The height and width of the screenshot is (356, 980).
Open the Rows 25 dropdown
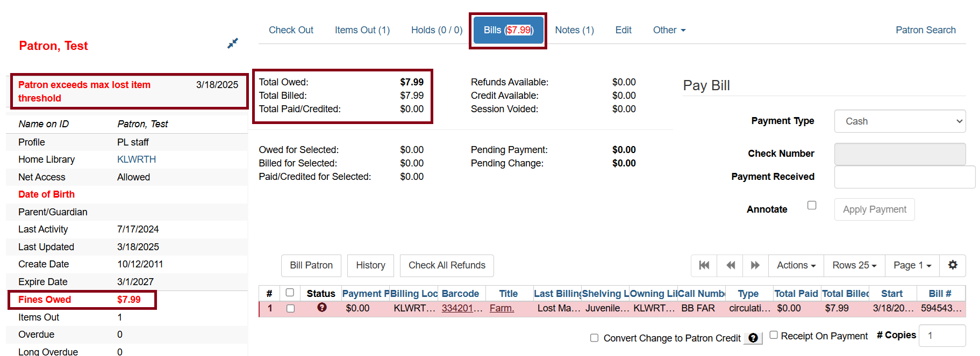tap(854, 265)
